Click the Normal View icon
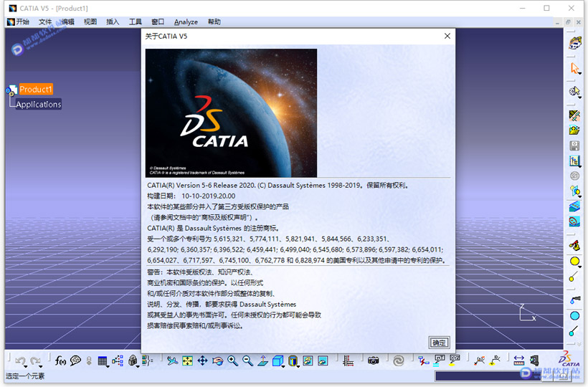 [x=262, y=360]
